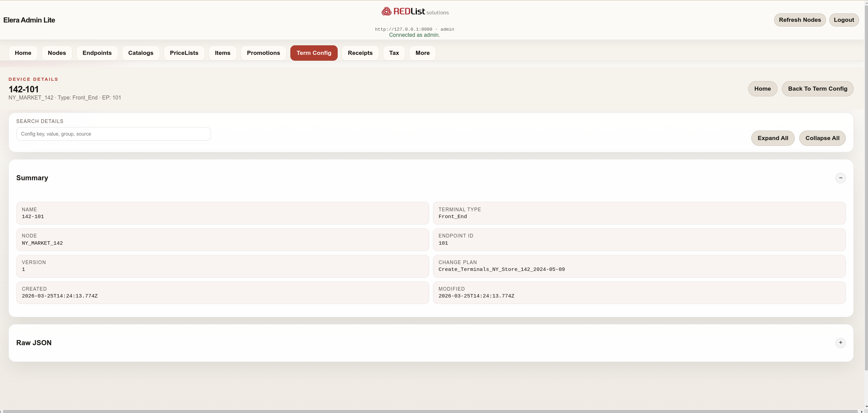Switch to the Promotions tab
This screenshot has height=413, width=868.
tap(263, 53)
